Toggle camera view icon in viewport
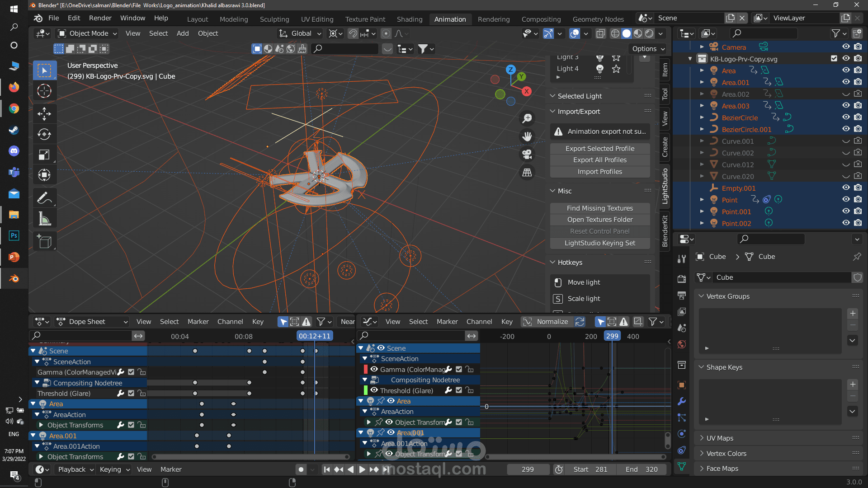 (527, 155)
